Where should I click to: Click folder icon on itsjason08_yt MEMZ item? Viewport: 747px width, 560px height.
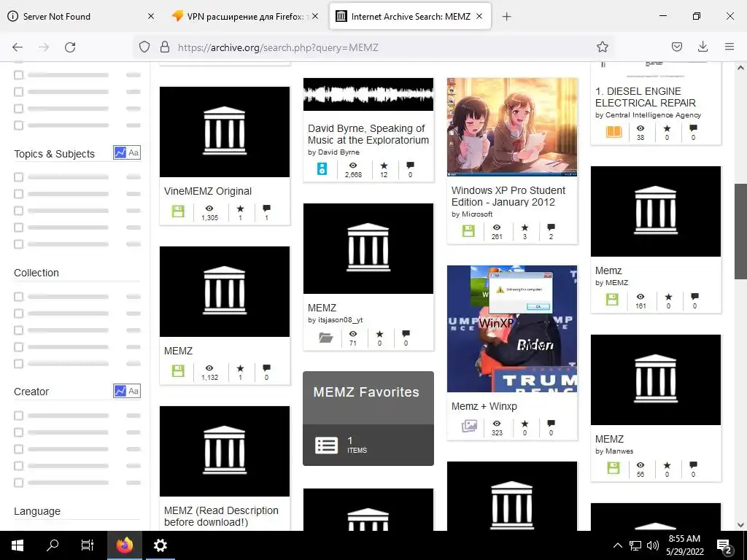326,337
